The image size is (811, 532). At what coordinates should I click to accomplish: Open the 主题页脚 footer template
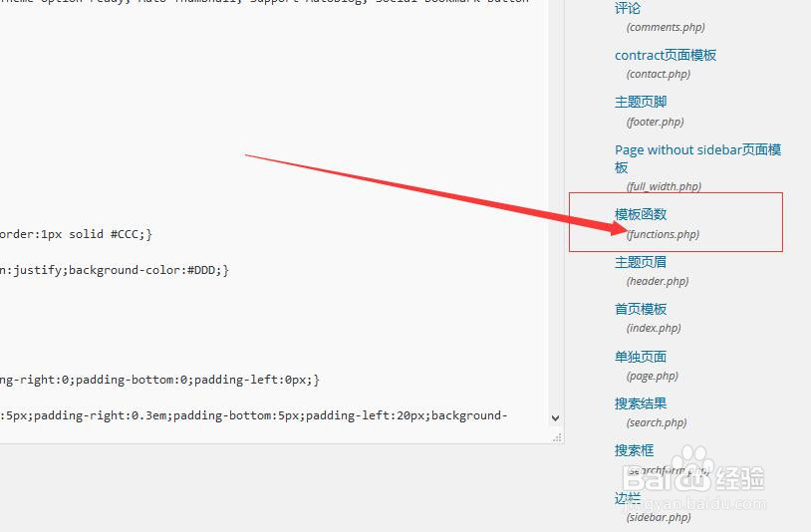click(641, 102)
